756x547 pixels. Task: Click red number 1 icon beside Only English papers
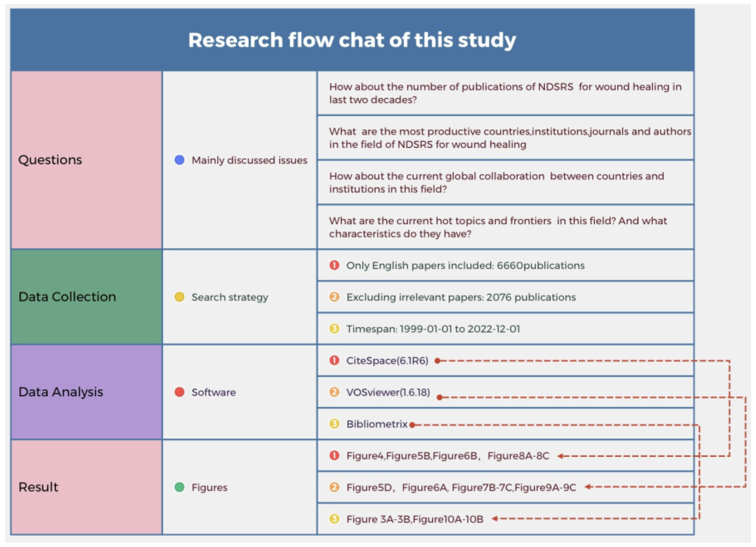(x=334, y=265)
